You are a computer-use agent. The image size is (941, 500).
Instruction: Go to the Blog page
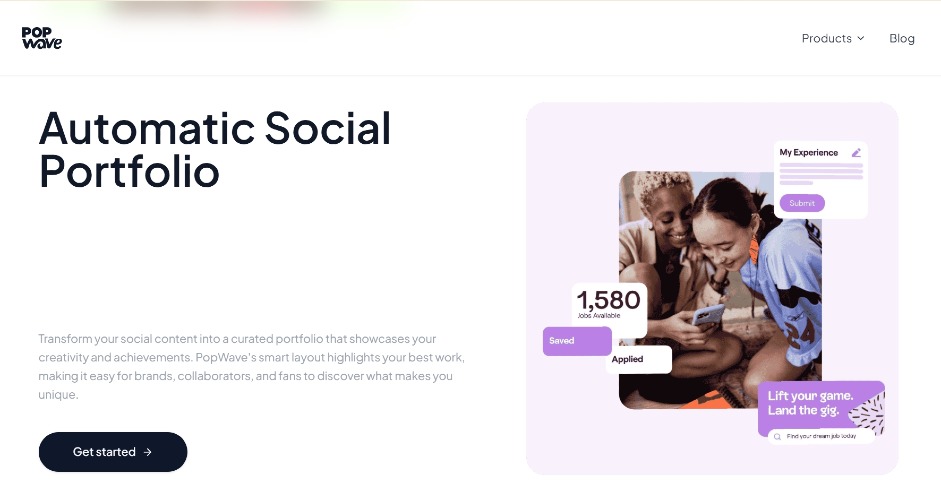(901, 39)
